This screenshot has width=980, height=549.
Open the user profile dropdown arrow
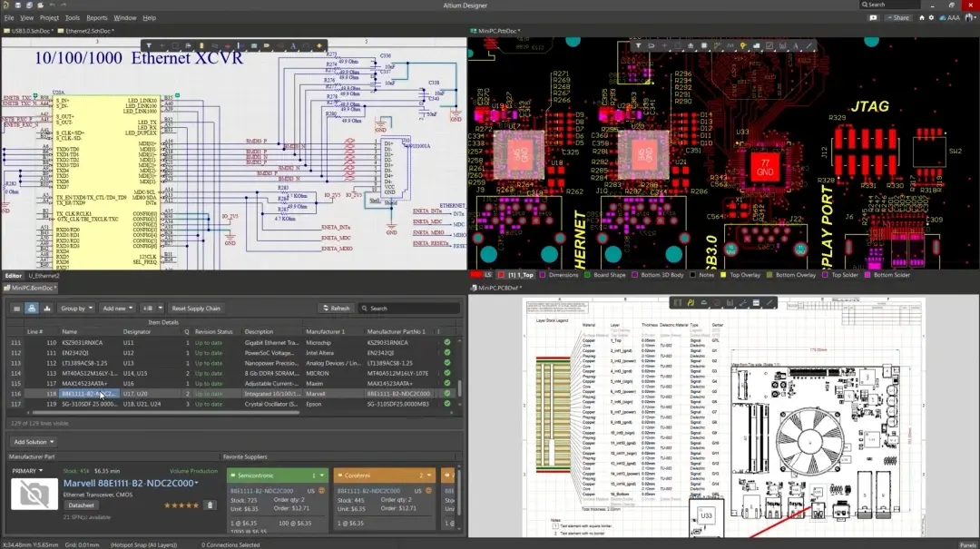[975, 17]
